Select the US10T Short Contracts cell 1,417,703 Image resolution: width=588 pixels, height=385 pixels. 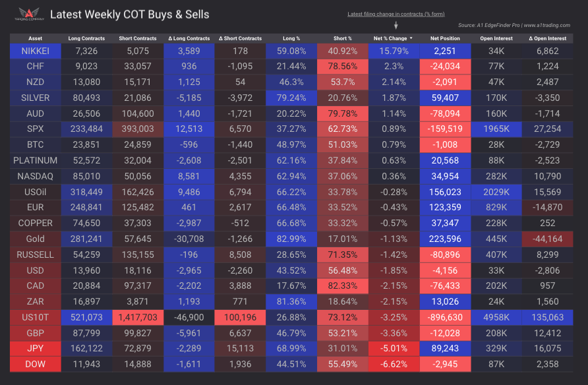point(138,317)
